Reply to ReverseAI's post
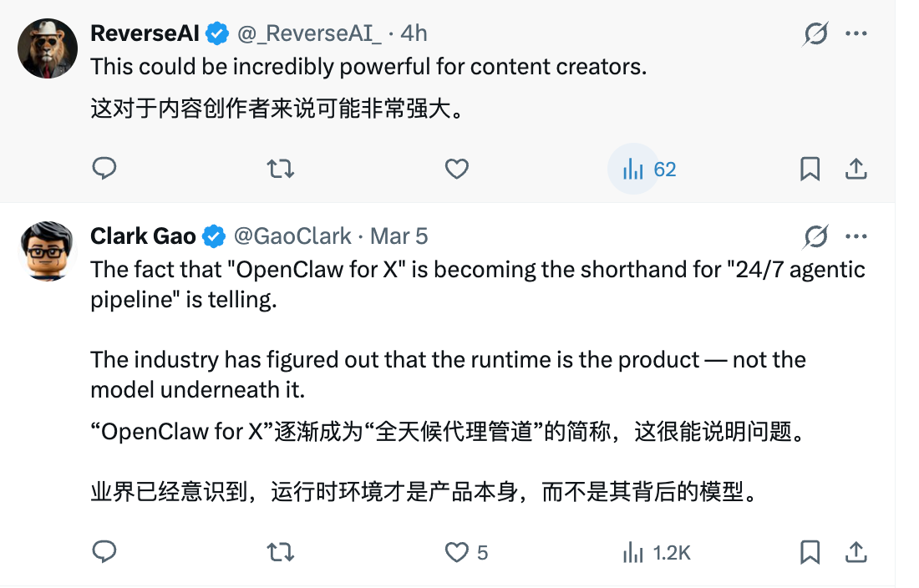Viewport: 919px width, 588px height. (104, 170)
